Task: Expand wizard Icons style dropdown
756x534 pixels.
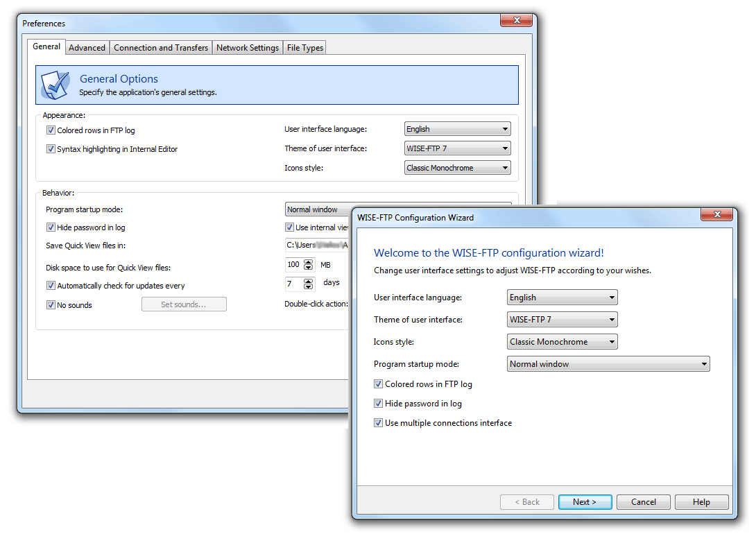Action: [x=562, y=342]
